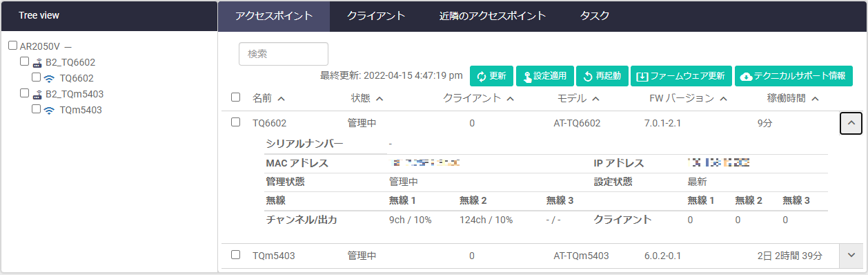This screenshot has width=868, height=275.
Task: Open the 近隣のアクセスポイント tab
Action: [x=493, y=16]
